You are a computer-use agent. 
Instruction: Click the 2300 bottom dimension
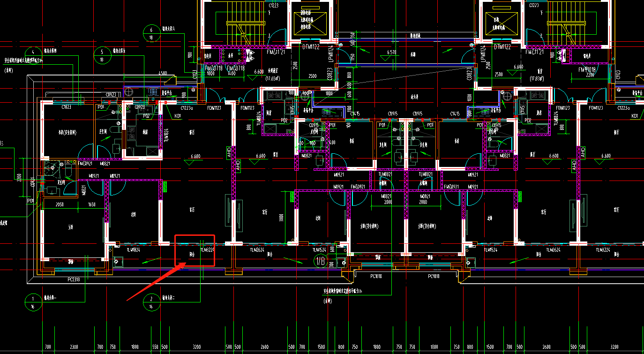(74, 347)
